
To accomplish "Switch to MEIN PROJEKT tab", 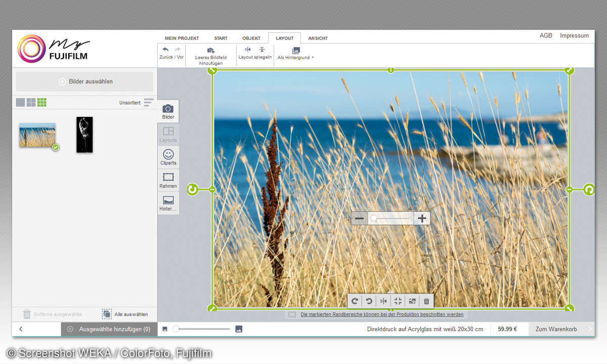I will click(x=182, y=38).
